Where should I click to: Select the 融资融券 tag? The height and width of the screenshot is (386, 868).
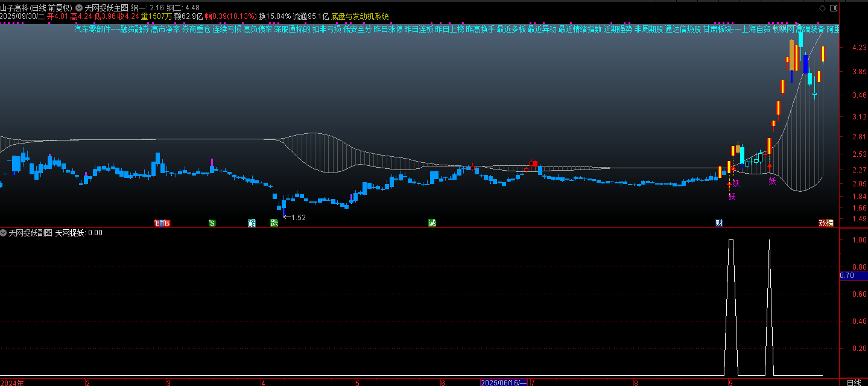coord(134,29)
